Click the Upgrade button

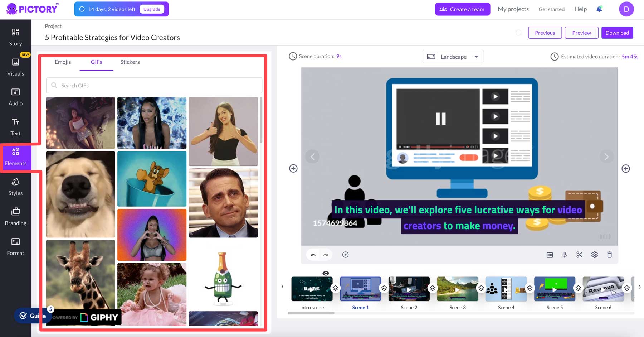coord(152,9)
